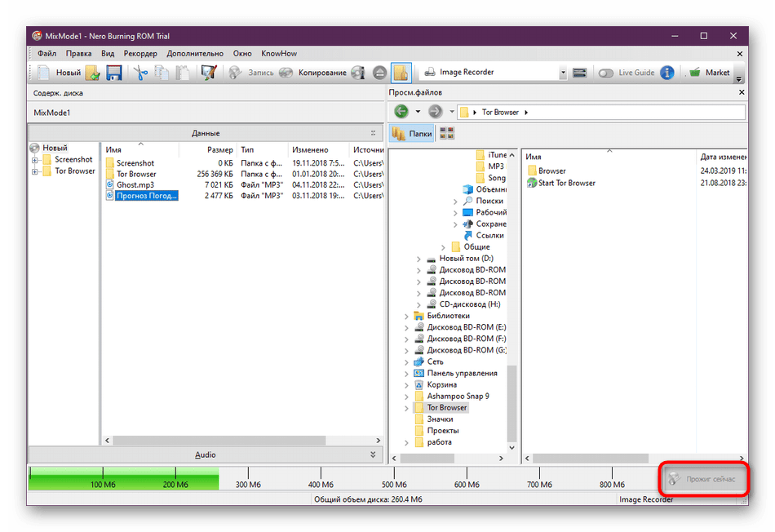Click the Cut scissors icon
The height and width of the screenshot is (532, 775).
click(140, 73)
